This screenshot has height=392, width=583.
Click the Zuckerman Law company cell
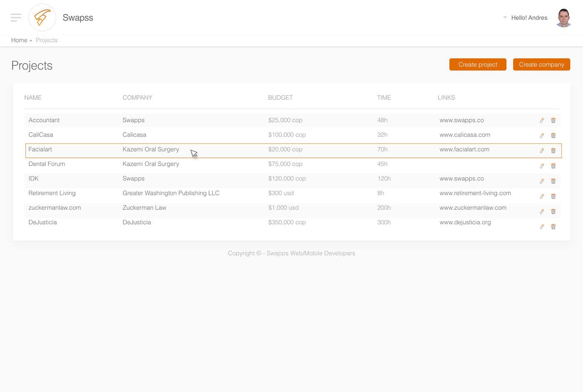point(144,207)
